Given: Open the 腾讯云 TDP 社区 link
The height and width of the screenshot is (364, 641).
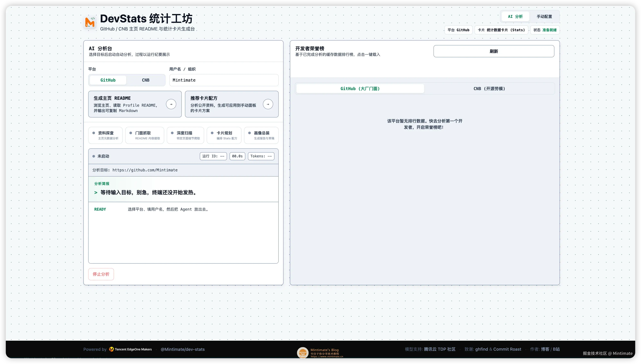Looking at the screenshot, I should pyautogui.click(x=439, y=349).
